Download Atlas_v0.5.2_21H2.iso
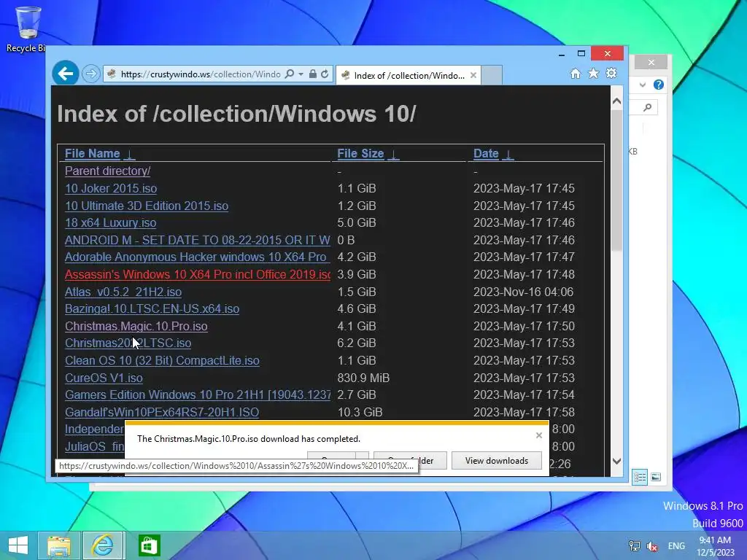The width and height of the screenshot is (747, 560). point(123,292)
